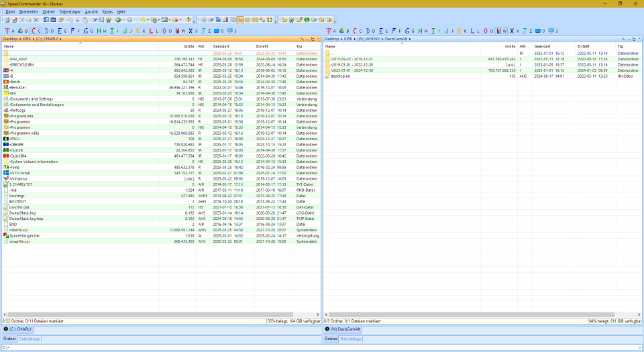This screenshot has width=644, height=352.
Task: Select the hiberfil.sys file row
Action: [x=161, y=230]
